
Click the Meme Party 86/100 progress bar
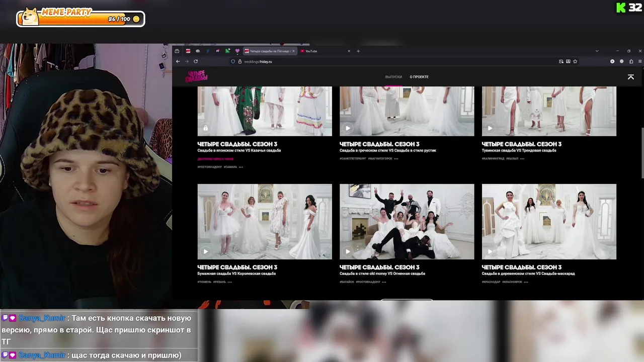tap(80, 19)
